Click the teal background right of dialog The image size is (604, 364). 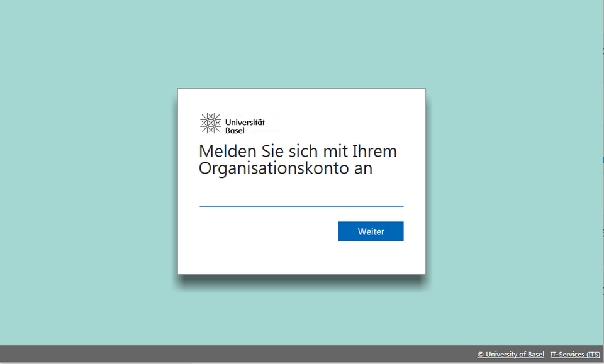coord(516,182)
